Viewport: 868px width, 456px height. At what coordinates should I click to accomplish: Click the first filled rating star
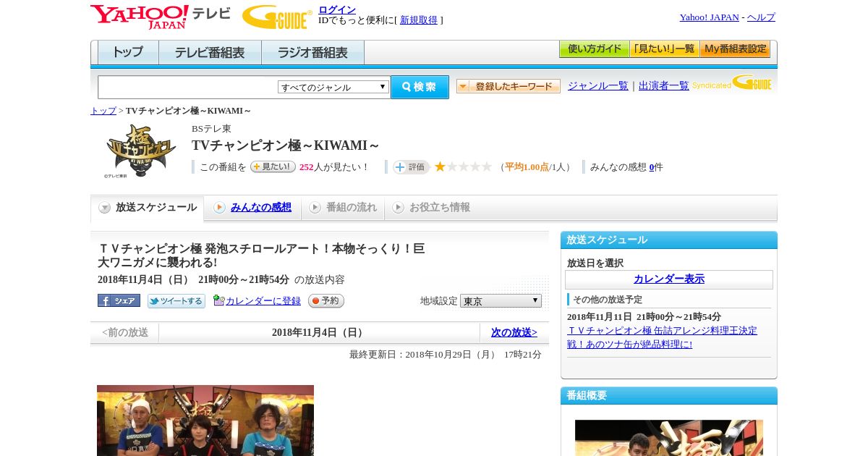(440, 166)
